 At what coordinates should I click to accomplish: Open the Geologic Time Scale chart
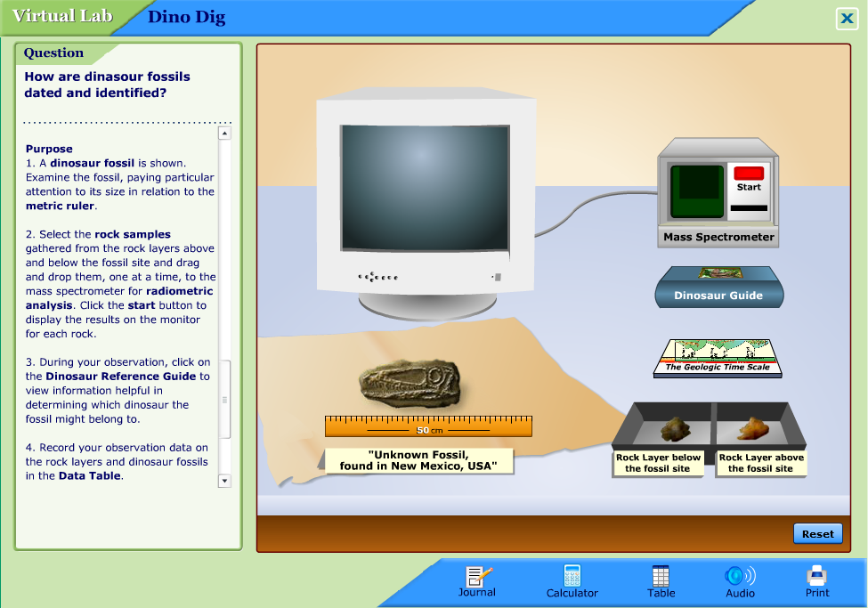pyautogui.click(x=718, y=357)
